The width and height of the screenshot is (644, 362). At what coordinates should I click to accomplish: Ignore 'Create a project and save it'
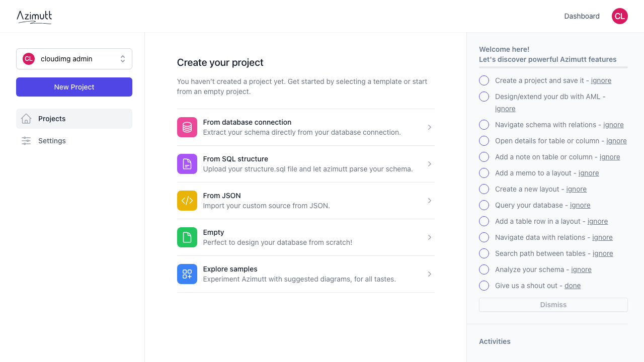[601, 80]
